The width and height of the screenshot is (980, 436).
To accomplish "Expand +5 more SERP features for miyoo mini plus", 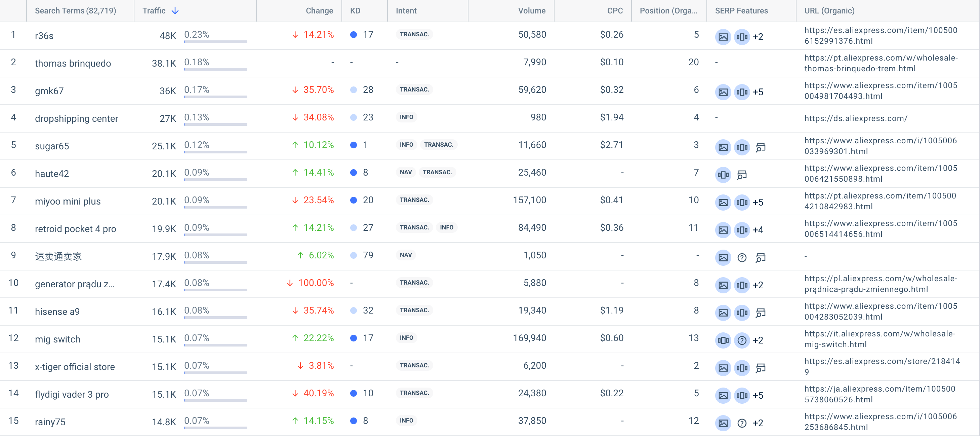I will (758, 203).
